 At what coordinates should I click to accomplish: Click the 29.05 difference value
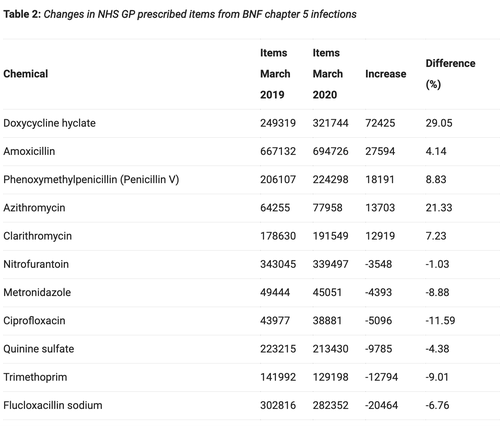tap(439, 123)
